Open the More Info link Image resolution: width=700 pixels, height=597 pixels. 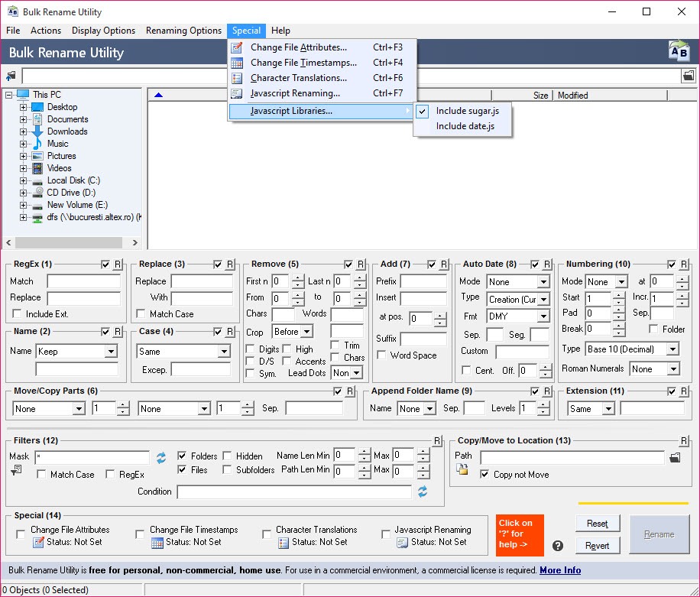point(560,570)
